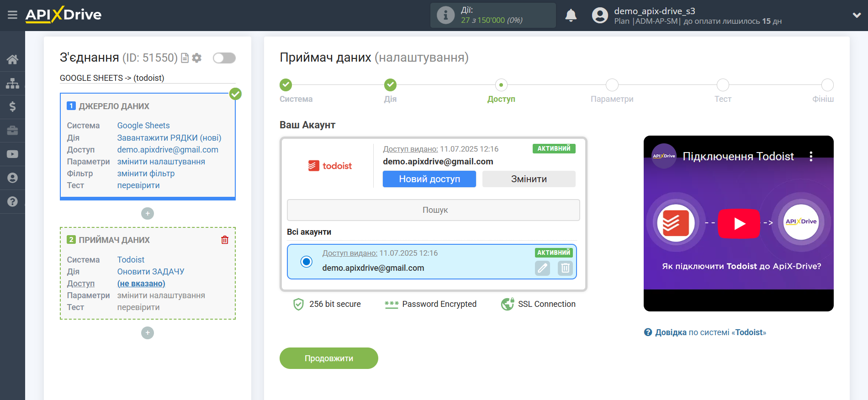Open the hamburger menu
Image resolution: width=868 pixels, height=400 pixels.
pos(12,15)
